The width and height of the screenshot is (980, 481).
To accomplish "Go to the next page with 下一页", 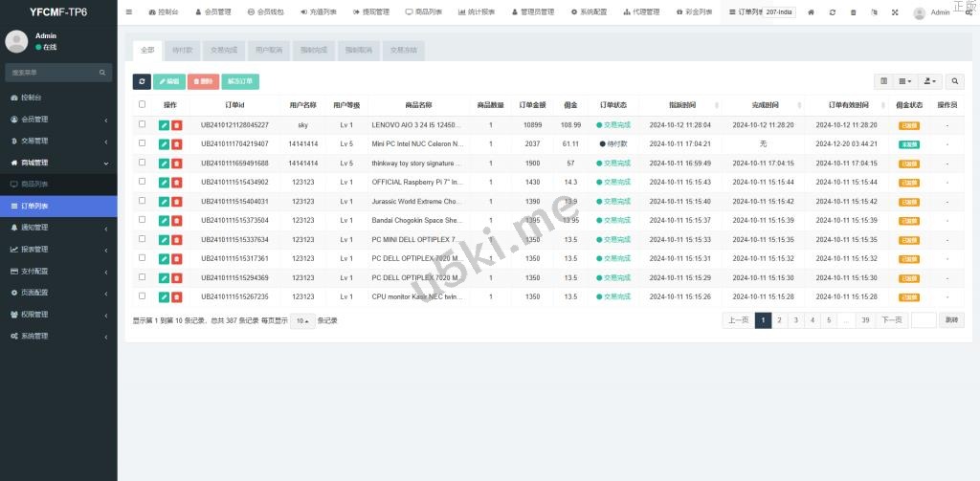I will [x=891, y=320].
